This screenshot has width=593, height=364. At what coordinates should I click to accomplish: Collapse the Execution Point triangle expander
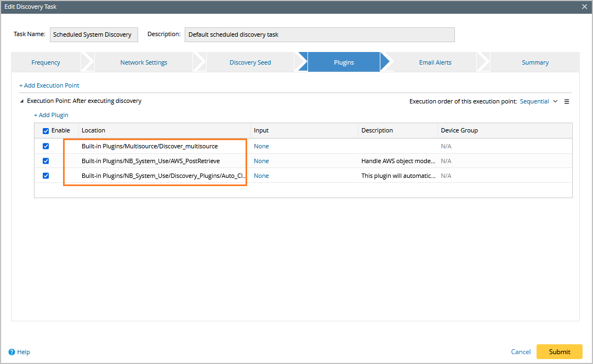tap(22, 101)
